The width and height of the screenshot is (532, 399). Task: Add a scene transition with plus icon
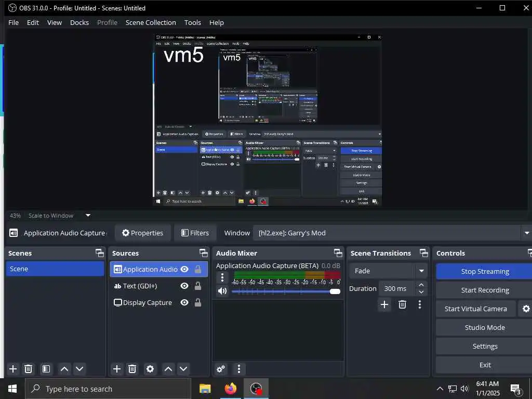[x=384, y=304]
